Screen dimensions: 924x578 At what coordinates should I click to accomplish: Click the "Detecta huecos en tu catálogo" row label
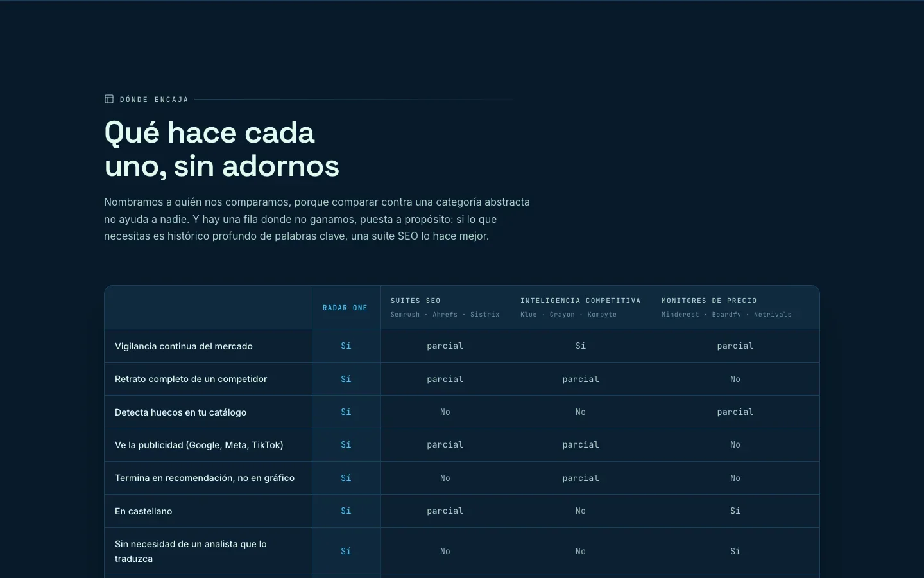pyautogui.click(x=180, y=412)
